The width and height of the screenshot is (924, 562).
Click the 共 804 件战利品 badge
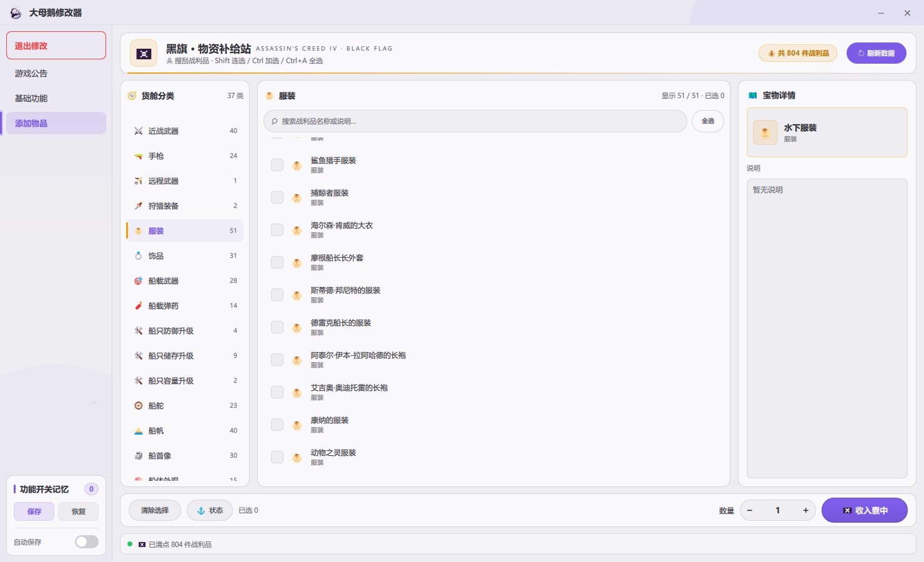tap(798, 53)
